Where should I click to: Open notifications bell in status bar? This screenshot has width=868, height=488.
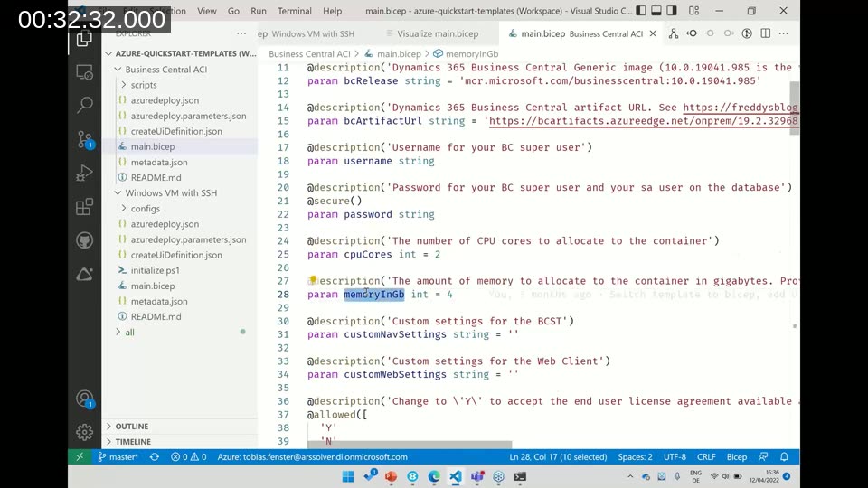784,457
